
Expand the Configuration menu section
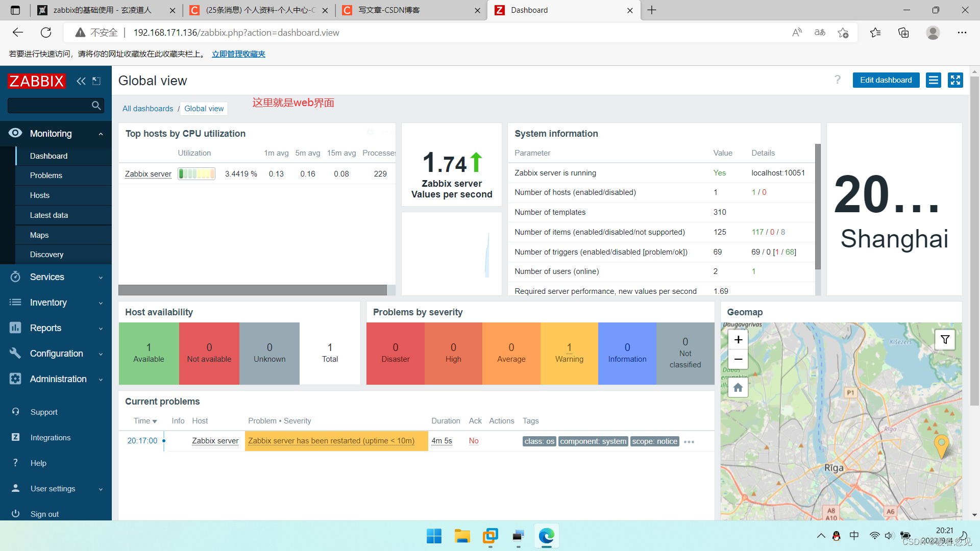[x=56, y=354]
